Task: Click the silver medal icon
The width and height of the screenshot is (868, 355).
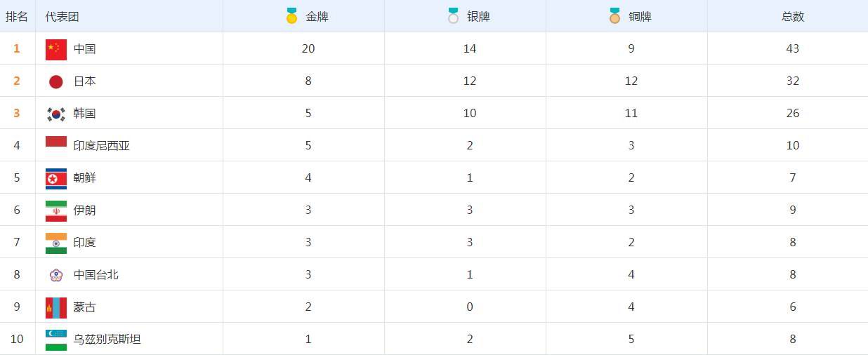Action: 453,15
